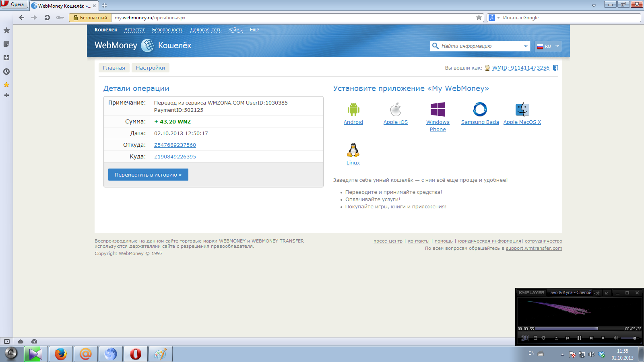Open KMPlayer settings gear icon

coord(543,338)
